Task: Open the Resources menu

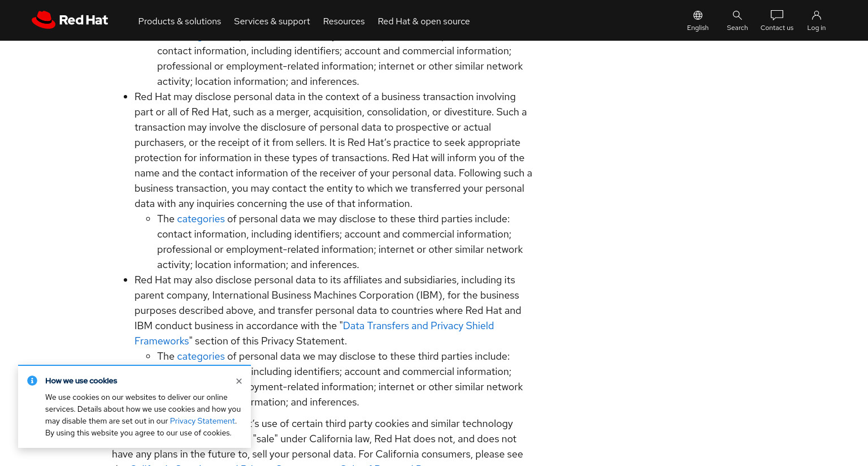Action: coord(344,21)
